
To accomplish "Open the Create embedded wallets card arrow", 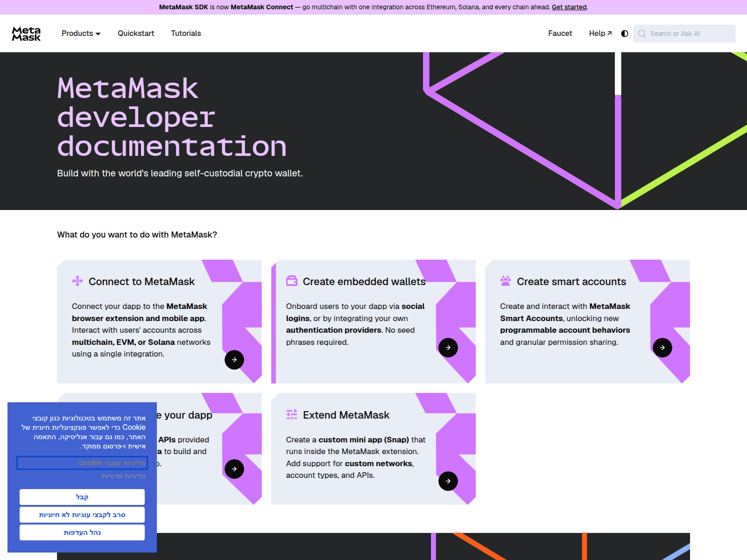I will (448, 348).
